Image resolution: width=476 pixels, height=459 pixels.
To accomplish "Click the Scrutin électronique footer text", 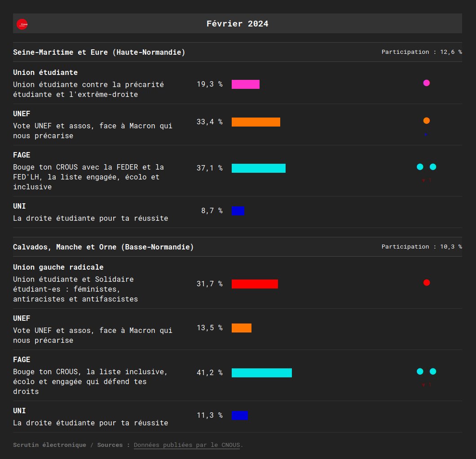I will click(x=49, y=445).
